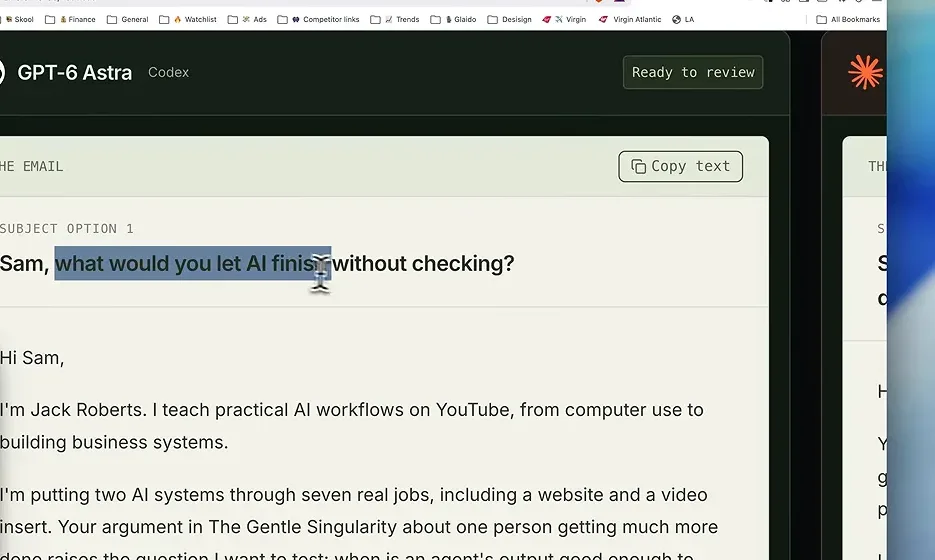Open the Competitor links bookmark folder
The width and height of the screenshot is (935, 560).
click(x=318, y=20)
